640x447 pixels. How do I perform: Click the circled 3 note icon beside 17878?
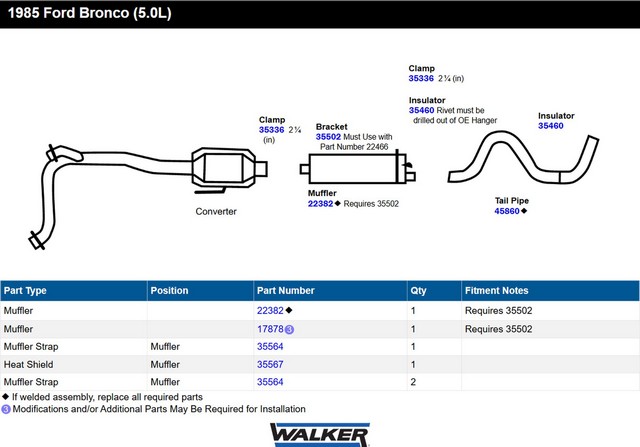click(289, 329)
